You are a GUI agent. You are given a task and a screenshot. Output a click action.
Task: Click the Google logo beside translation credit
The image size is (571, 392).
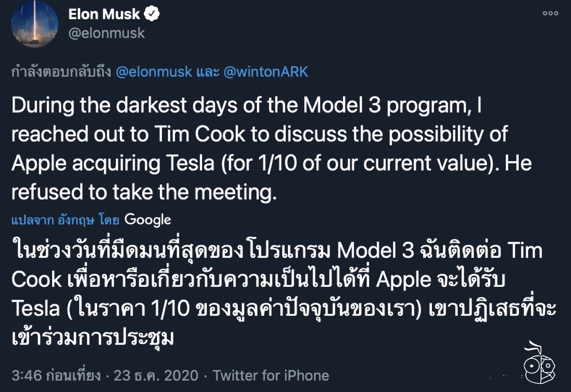[148, 219]
